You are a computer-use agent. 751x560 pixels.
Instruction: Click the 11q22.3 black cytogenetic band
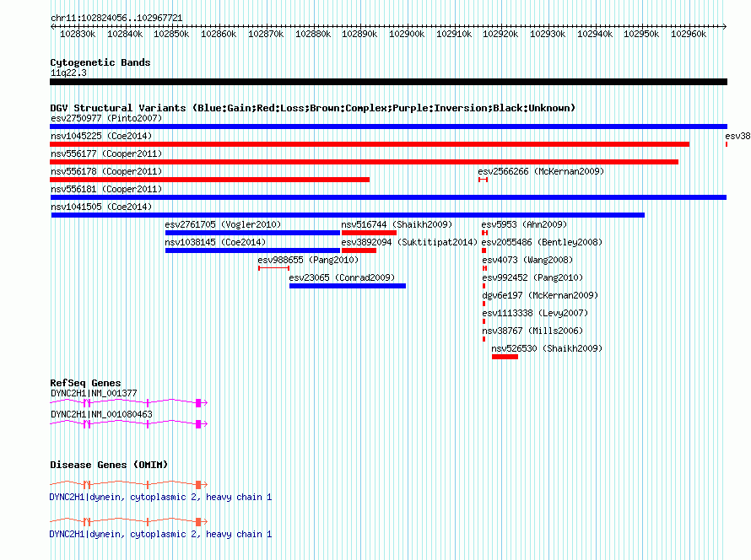click(388, 82)
